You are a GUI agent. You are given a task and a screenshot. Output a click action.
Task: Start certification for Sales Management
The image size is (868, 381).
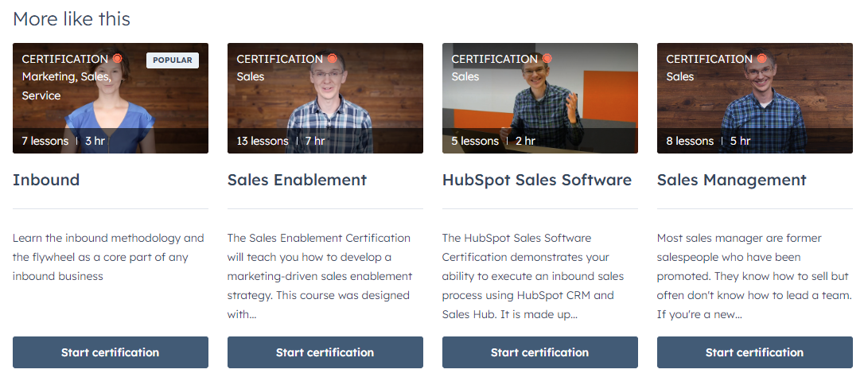(754, 352)
